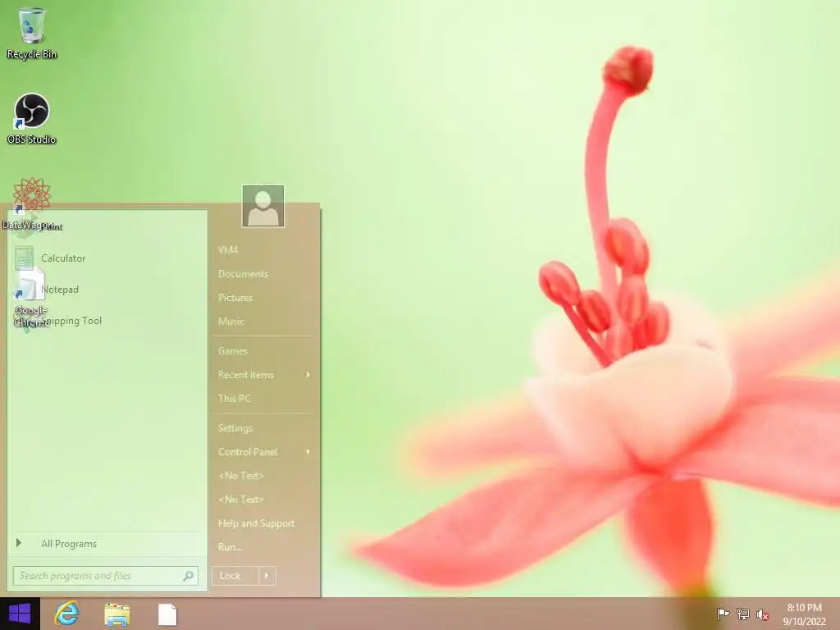This screenshot has width=840, height=630.
Task: Click the blank document taskbar icon
Action: [167, 614]
